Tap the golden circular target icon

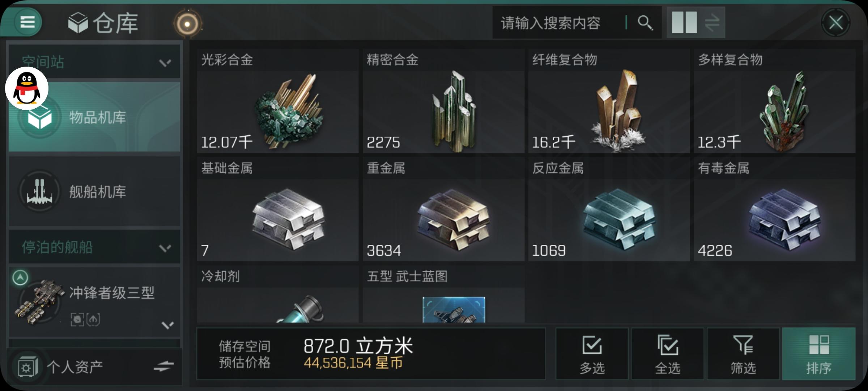[x=187, y=24]
